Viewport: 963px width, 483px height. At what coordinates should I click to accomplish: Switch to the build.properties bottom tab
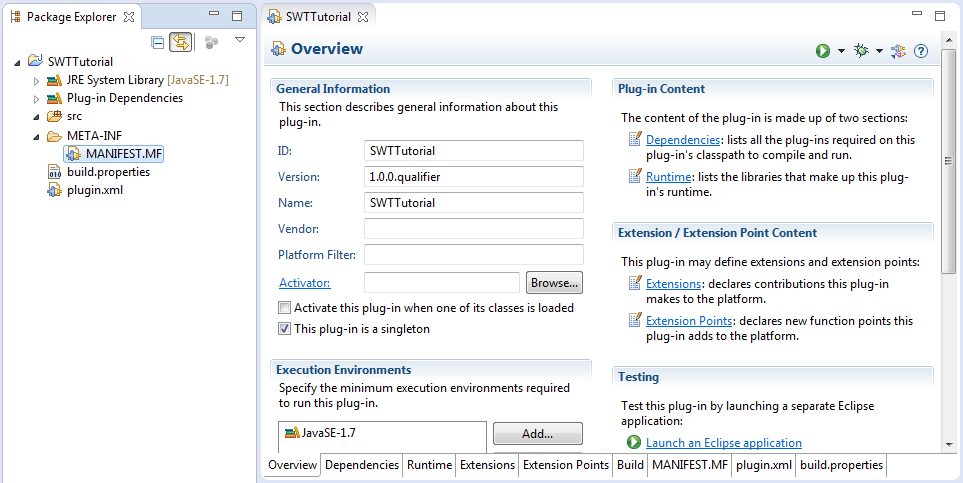pos(841,465)
